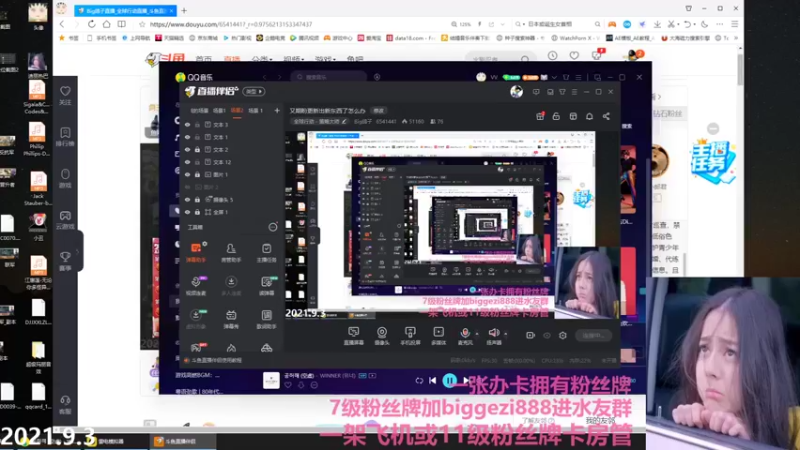The image size is (800, 450).
Task: Add a 摄像头 camera source
Action: click(x=382, y=336)
